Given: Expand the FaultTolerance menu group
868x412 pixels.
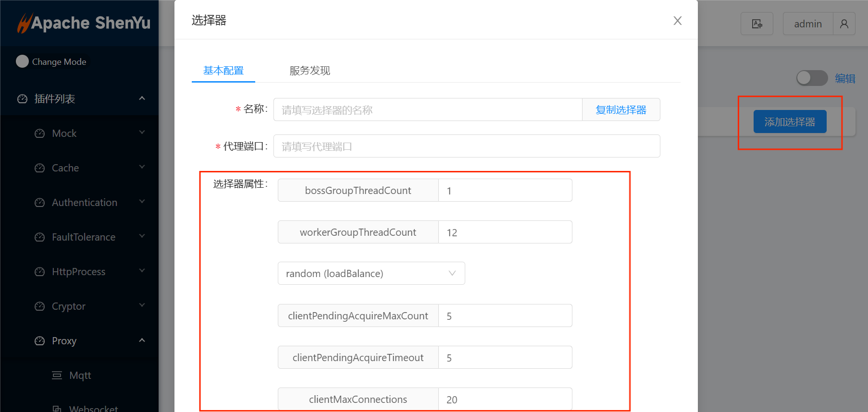Looking at the screenshot, I should pyautogui.click(x=142, y=237).
